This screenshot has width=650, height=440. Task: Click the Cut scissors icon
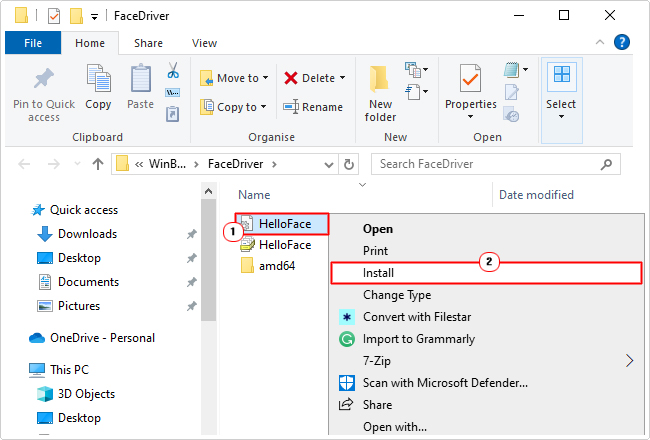point(173,70)
